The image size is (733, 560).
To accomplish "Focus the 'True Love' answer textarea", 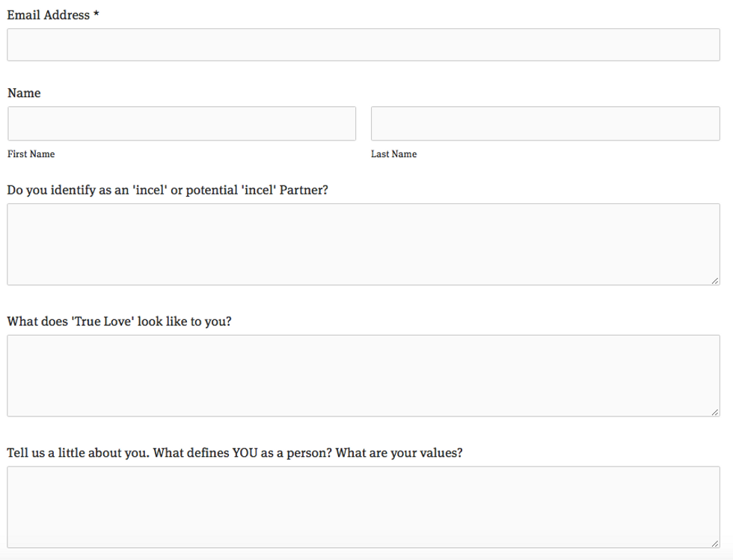I will coord(364,375).
